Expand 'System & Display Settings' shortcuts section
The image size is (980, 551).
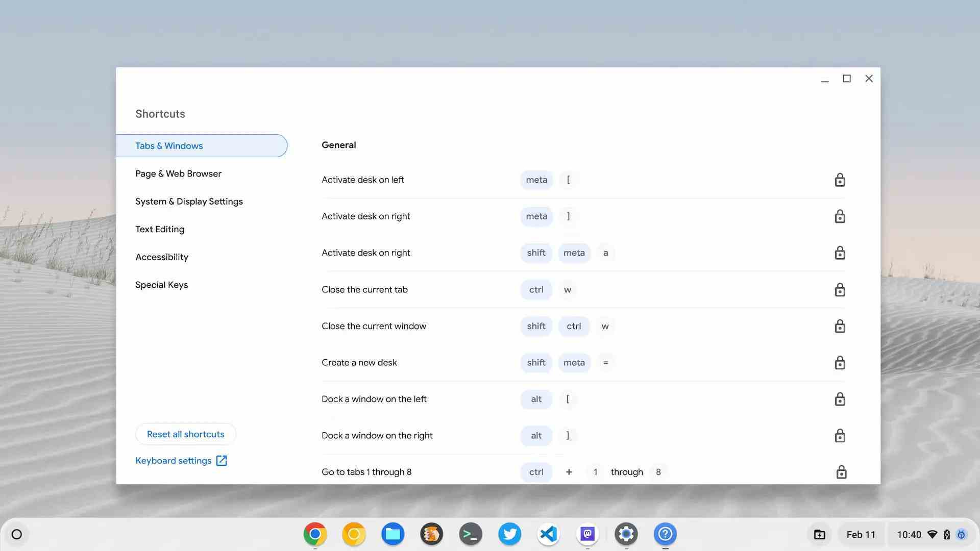[188, 201]
